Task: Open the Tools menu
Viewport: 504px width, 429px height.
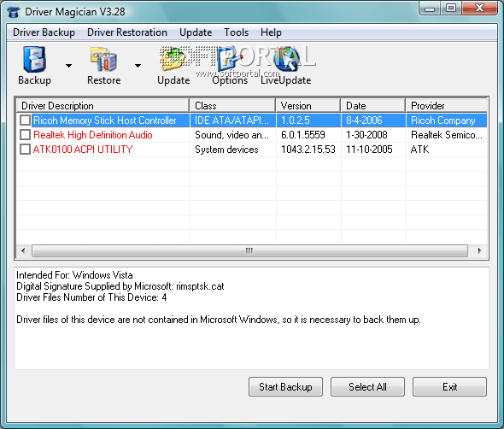Action: pyautogui.click(x=237, y=32)
